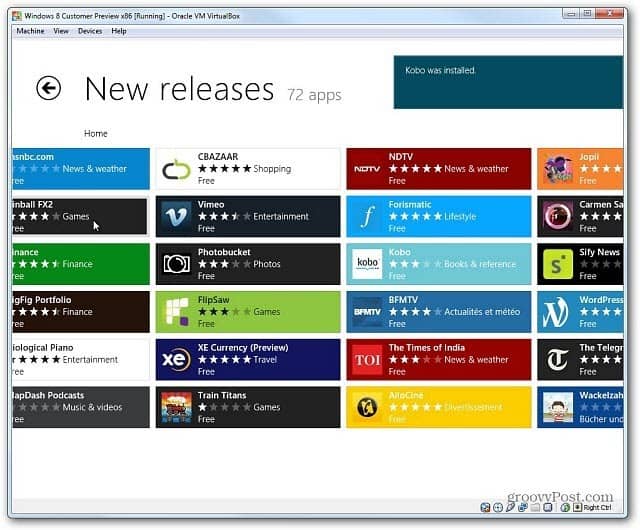
Task: Open the Devices menu
Action: (90, 31)
